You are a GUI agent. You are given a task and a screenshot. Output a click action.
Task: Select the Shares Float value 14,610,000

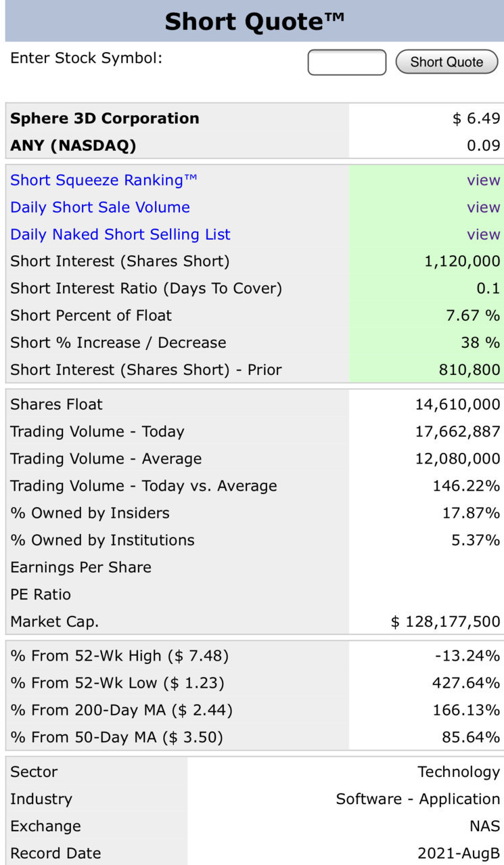click(x=458, y=405)
